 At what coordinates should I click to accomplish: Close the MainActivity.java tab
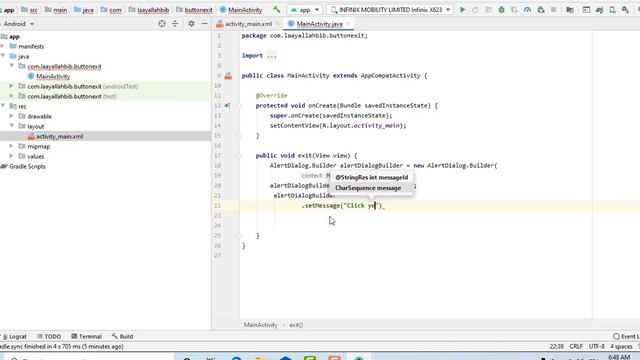point(348,24)
